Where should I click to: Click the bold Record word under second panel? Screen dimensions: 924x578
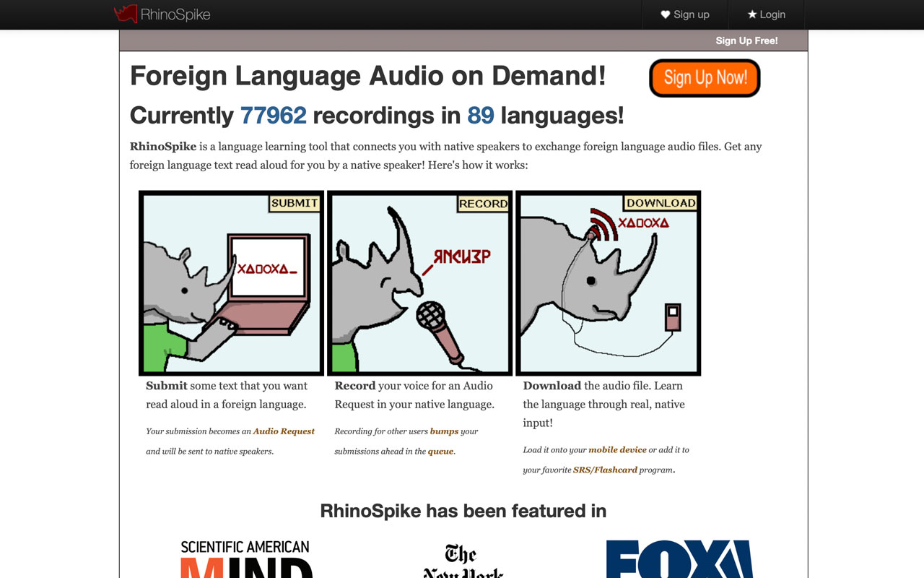(355, 386)
